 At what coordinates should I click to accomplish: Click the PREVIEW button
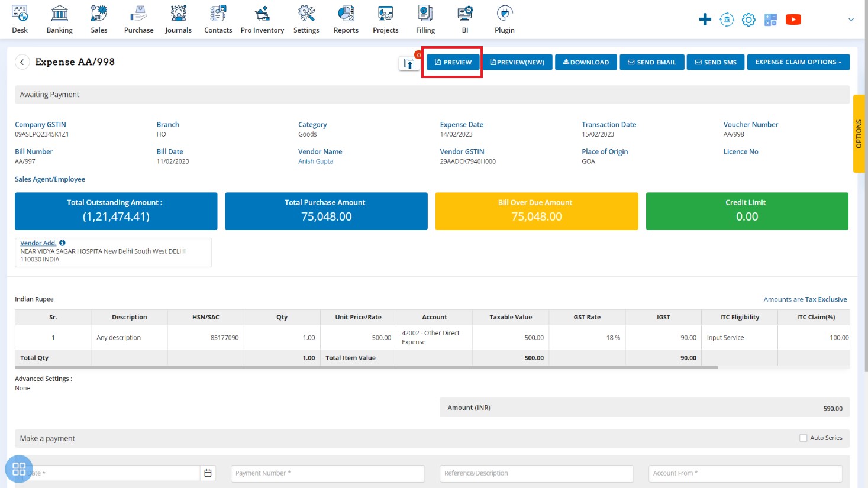pyautogui.click(x=453, y=62)
